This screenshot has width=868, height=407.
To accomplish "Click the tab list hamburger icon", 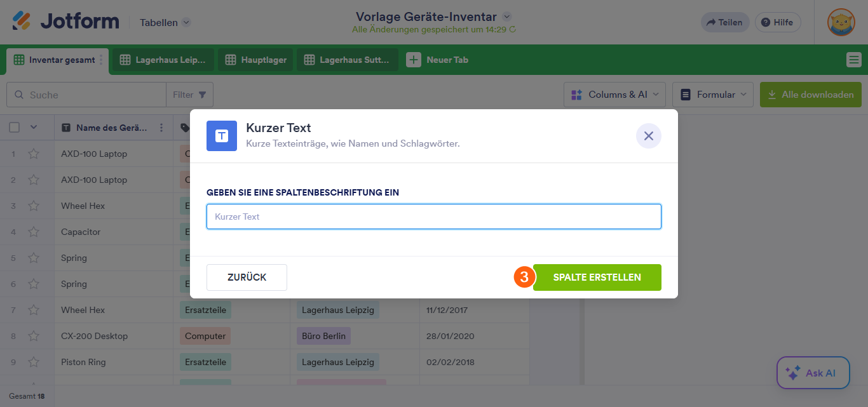I will [855, 60].
